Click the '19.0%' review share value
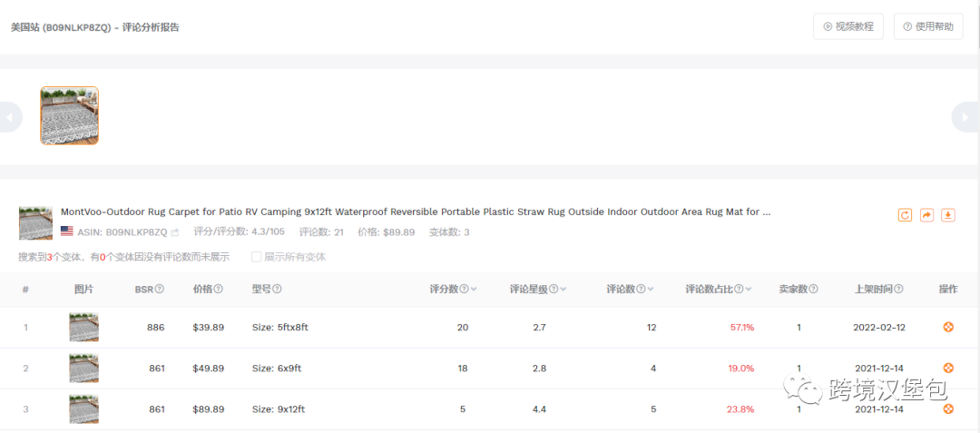 pyautogui.click(x=741, y=368)
